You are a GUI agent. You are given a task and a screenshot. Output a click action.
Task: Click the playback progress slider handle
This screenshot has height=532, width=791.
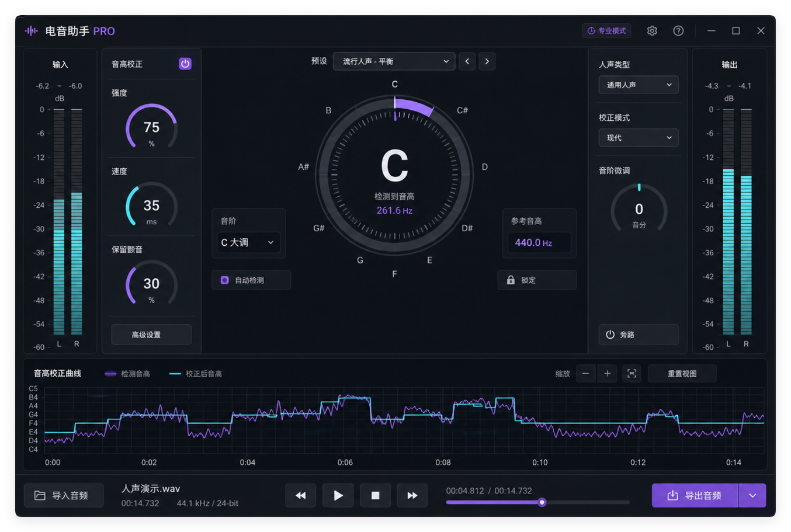click(542, 502)
